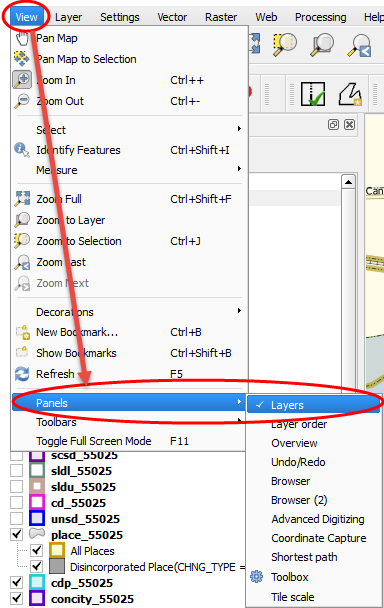Open the Panels submenu

pos(128,403)
